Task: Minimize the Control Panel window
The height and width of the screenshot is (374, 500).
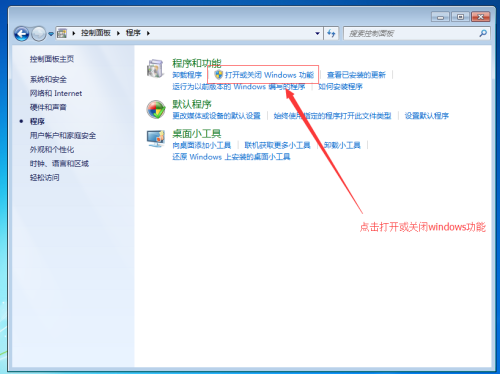Action: (x=440, y=17)
